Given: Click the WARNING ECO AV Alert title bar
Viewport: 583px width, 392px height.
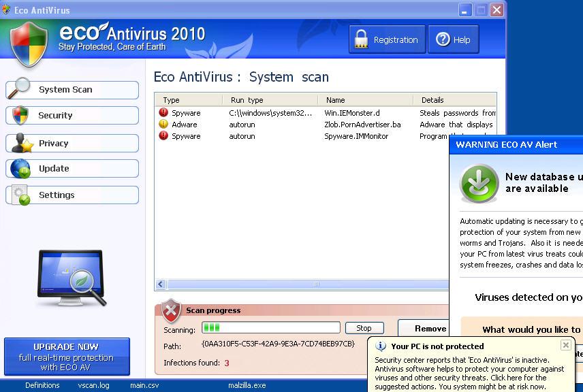Looking at the screenshot, I should click(x=516, y=145).
